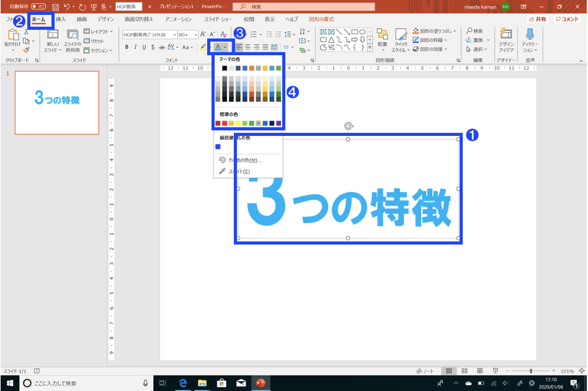Click the Format Painter brush icon

point(26,50)
